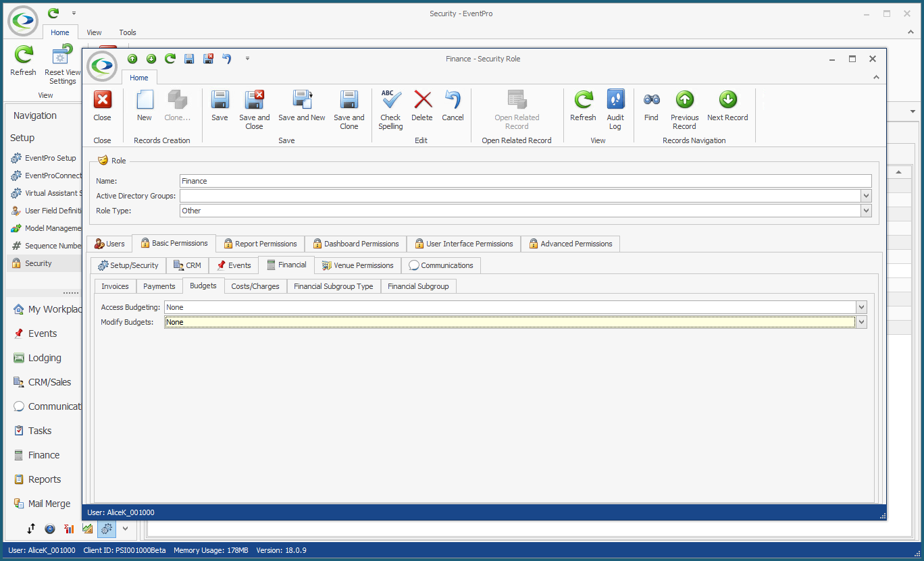Click the up-down arrows navigation icon
Viewport: 924px width, 561px height.
point(31,529)
